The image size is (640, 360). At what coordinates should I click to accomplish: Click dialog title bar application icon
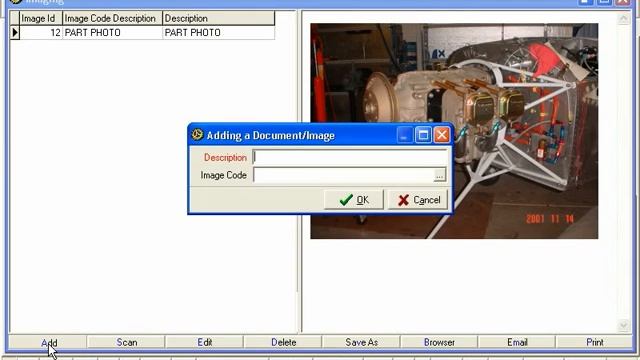click(198, 135)
